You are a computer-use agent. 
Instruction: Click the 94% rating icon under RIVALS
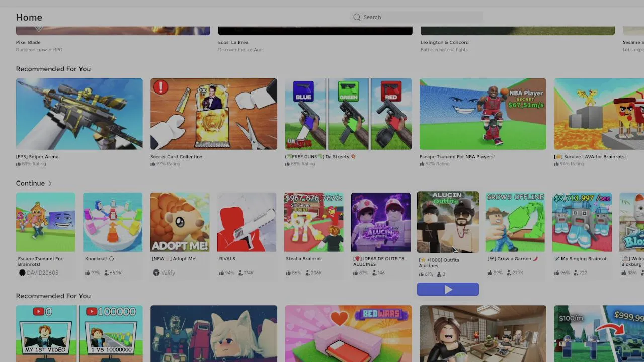click(222, 273)
